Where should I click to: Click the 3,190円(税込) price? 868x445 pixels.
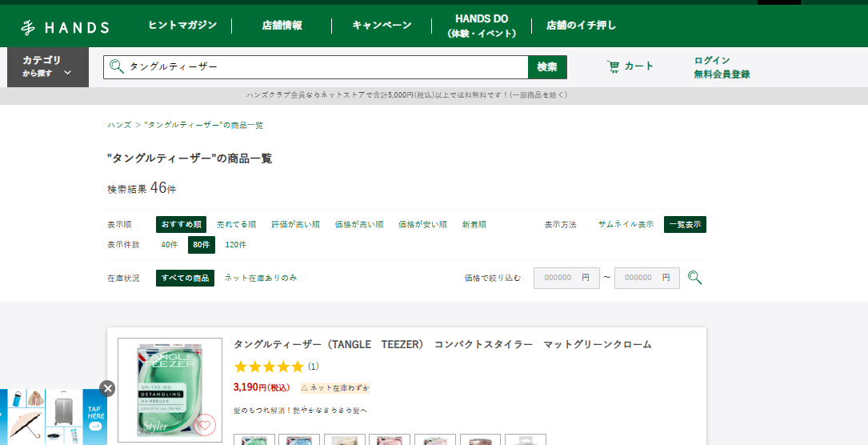click(x=262, y=387)
